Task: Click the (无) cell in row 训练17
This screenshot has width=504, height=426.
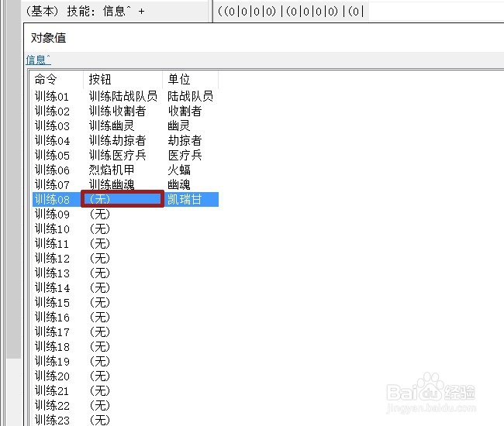Action: coord(100,332)
